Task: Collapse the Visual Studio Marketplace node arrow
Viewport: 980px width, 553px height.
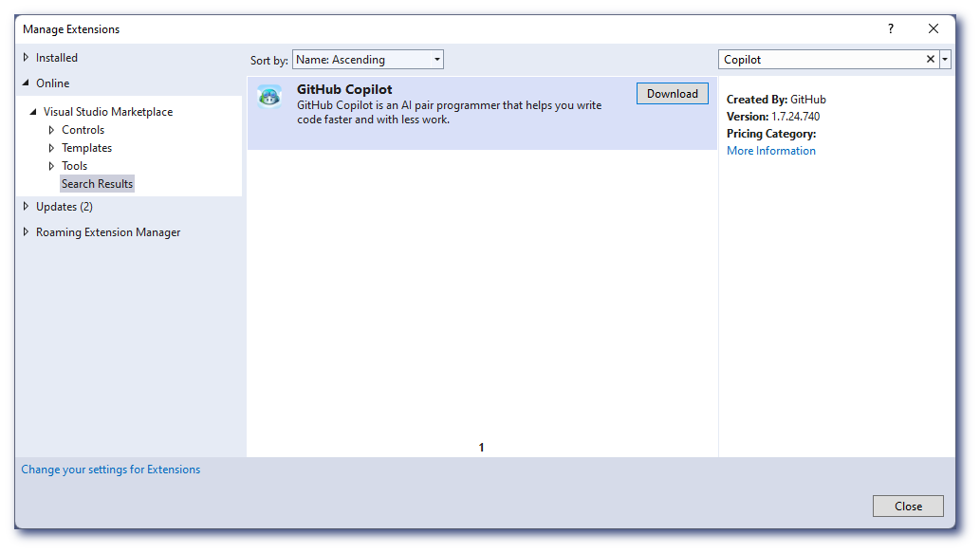Action: (33, 112)
